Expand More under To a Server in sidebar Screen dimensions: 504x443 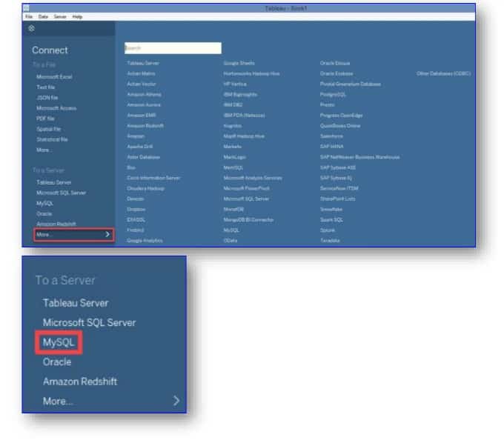coord(73,235)
